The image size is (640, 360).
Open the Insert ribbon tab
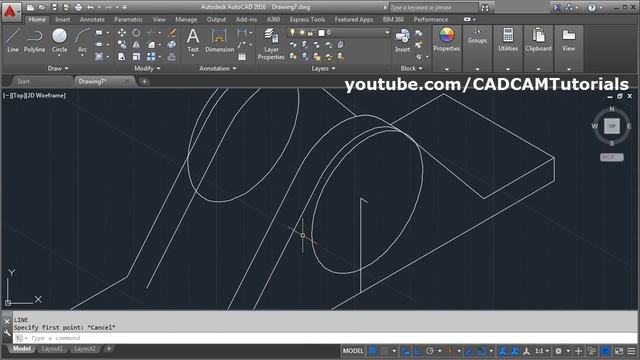coord(62,19)
